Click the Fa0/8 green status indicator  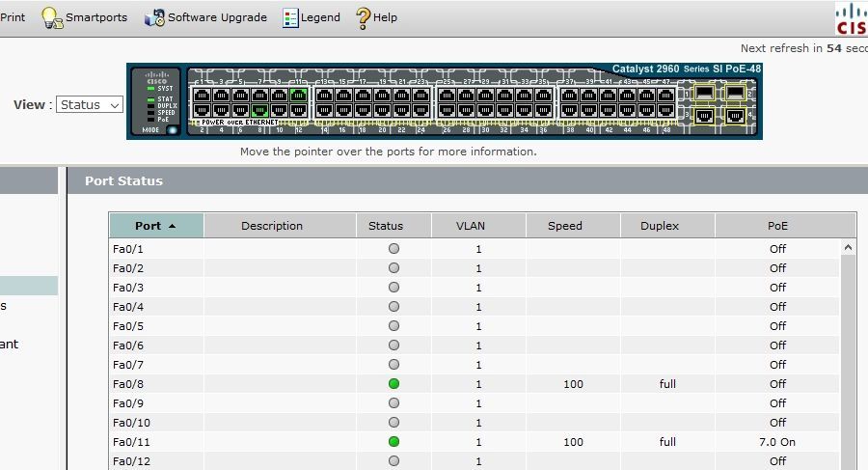tap(393, 383)
